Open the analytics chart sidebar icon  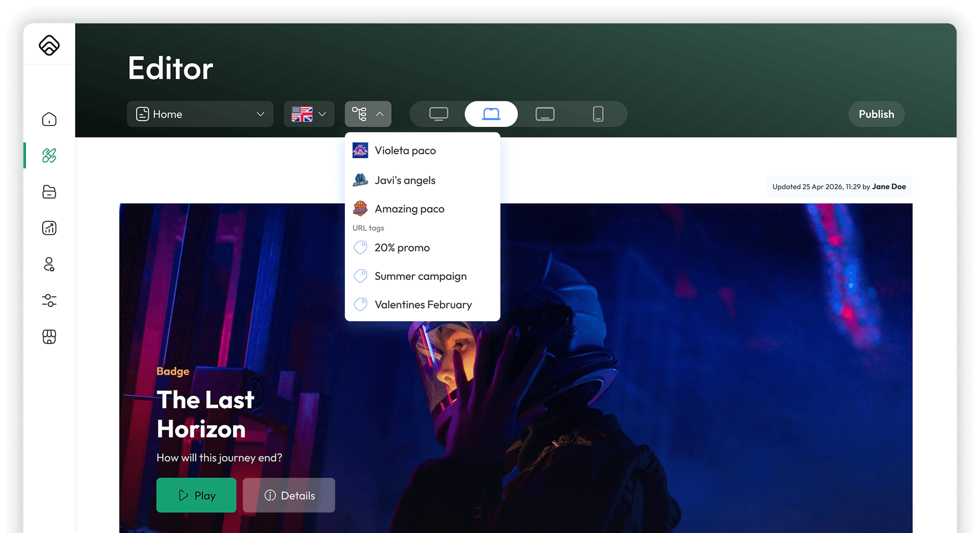click(x=49, y=228)
